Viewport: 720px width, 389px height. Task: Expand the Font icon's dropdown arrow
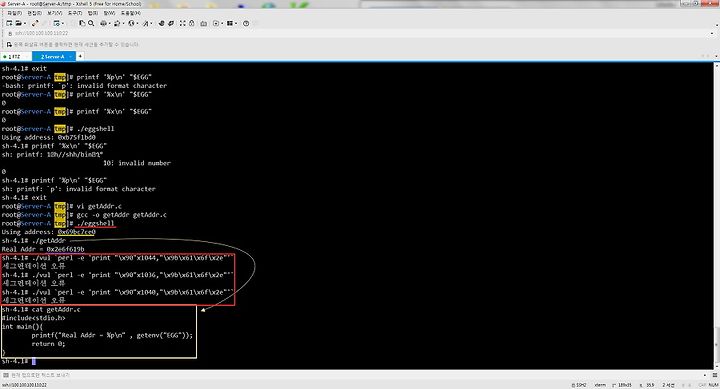[151, 23]
